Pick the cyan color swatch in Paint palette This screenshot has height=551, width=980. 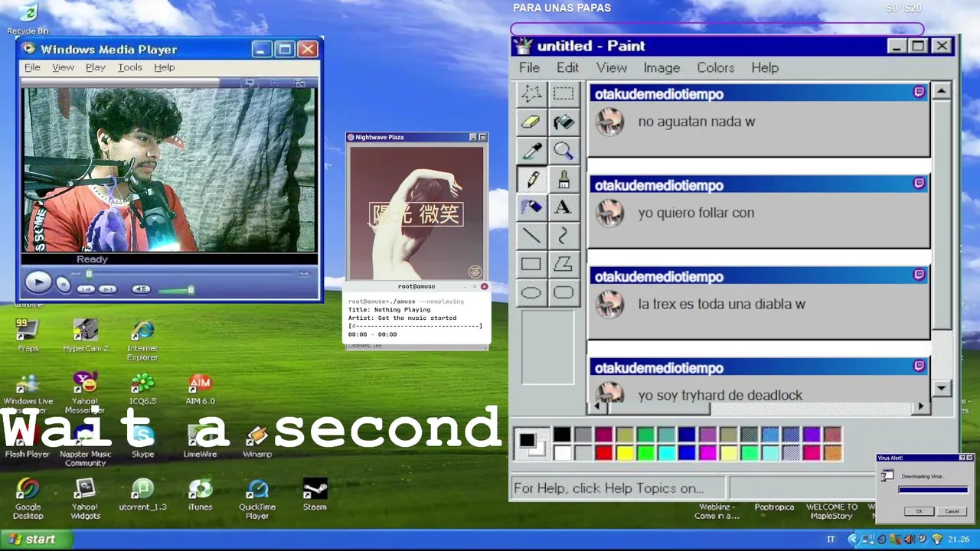click(666, 453)
